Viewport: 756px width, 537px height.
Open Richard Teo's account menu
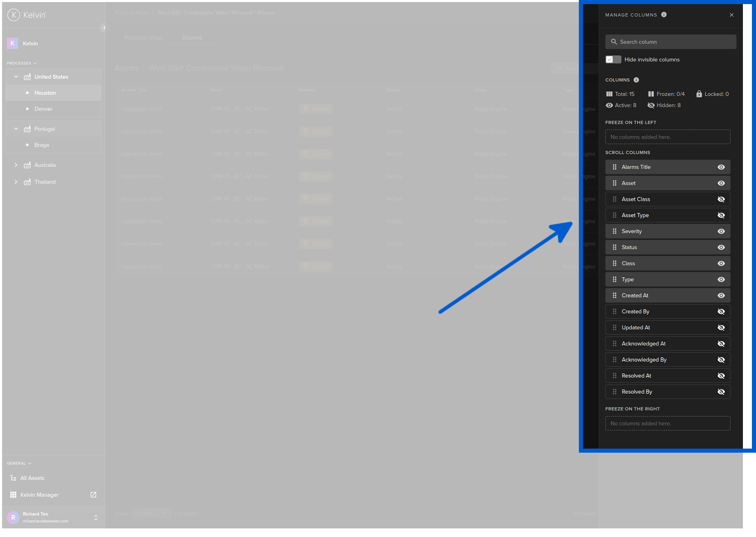click(x=96, y=517)
